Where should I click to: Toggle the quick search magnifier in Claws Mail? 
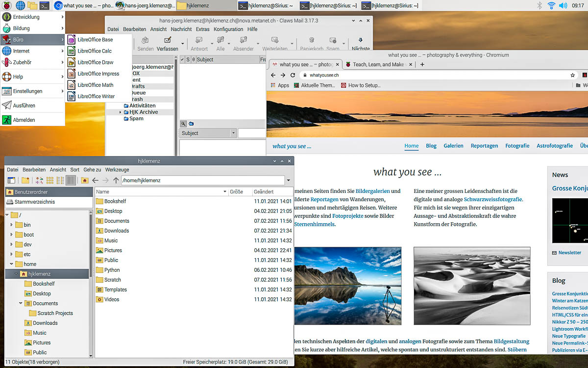point(183,124)
